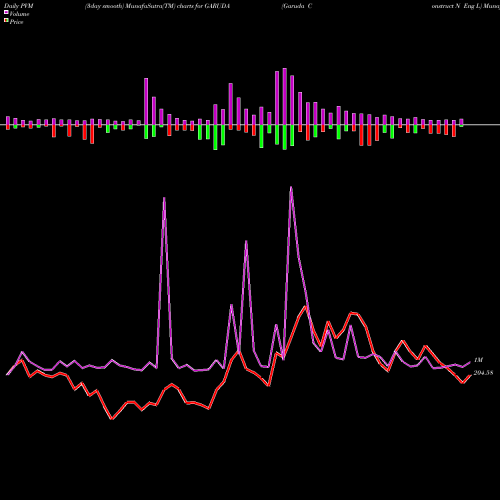Click the '204.58' price end label
The width and height of the screenshot is (500, 500).
(x=483, y=373)
